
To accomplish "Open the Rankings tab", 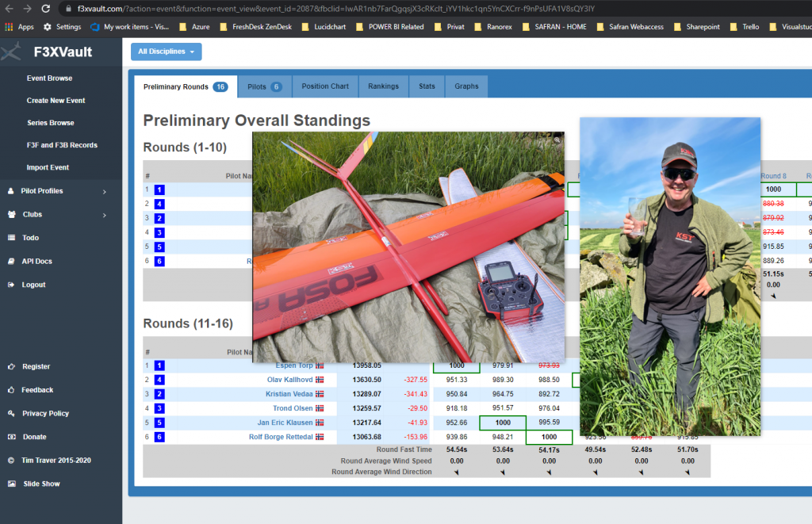I will pyautogui.click(x=383, y=86).
